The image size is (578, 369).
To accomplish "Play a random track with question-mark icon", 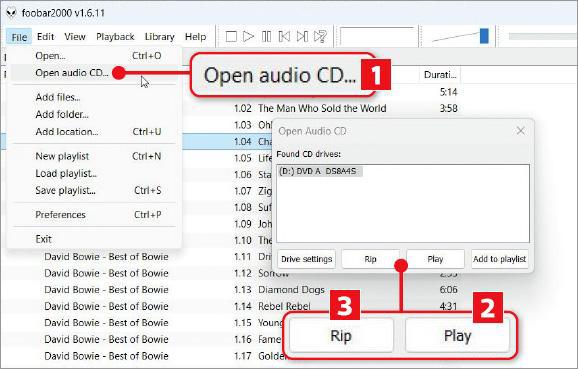I will 320,36.
